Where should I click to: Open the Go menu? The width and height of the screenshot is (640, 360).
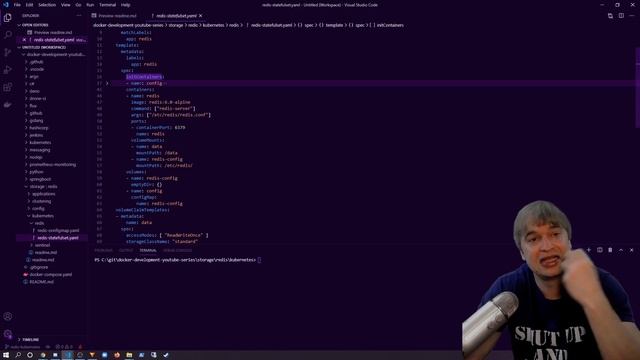(x=78, y=5)
